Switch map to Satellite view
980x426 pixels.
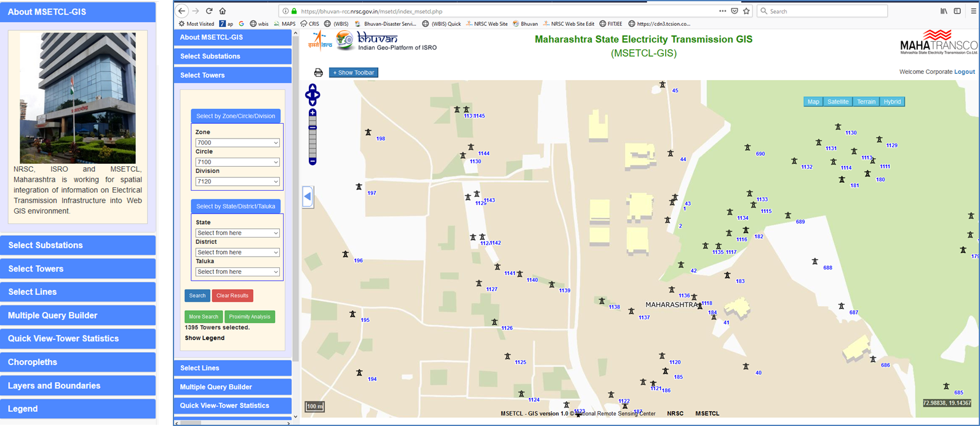click(x=838, y=102)
